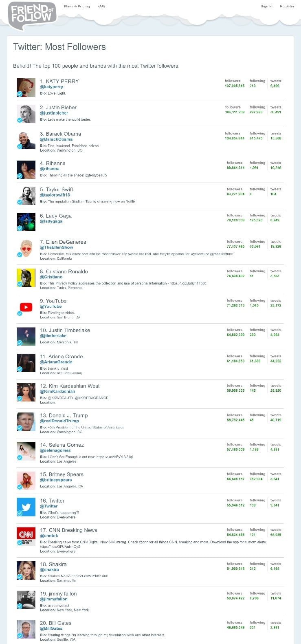Visit the @justinbieber handle link
Screen dimensions: 301x644
[x=54, y=113]
